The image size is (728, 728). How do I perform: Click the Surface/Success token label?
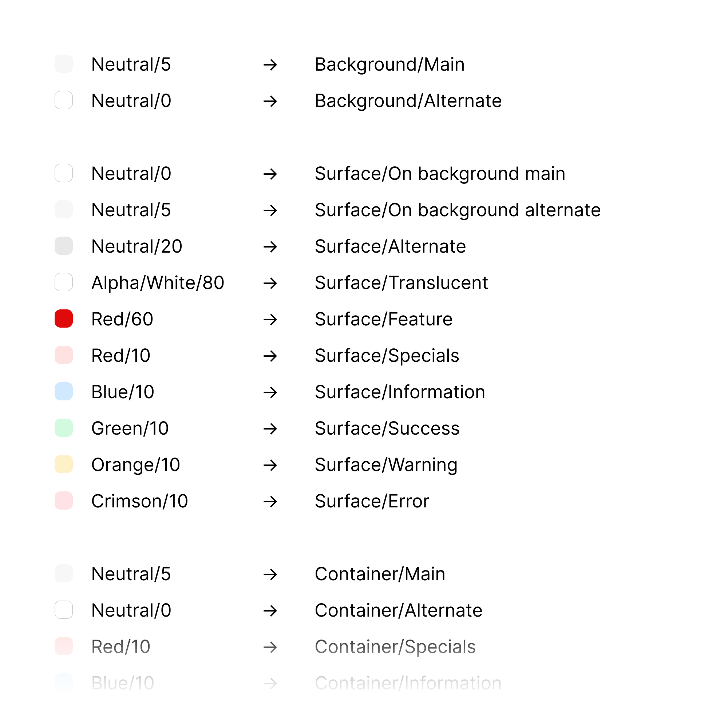click(x=387, y=428)
